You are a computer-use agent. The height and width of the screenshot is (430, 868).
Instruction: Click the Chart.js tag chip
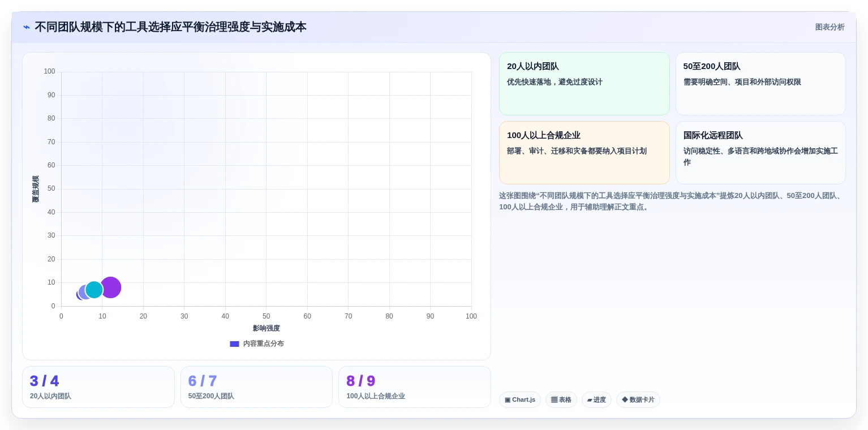[520, 400]
